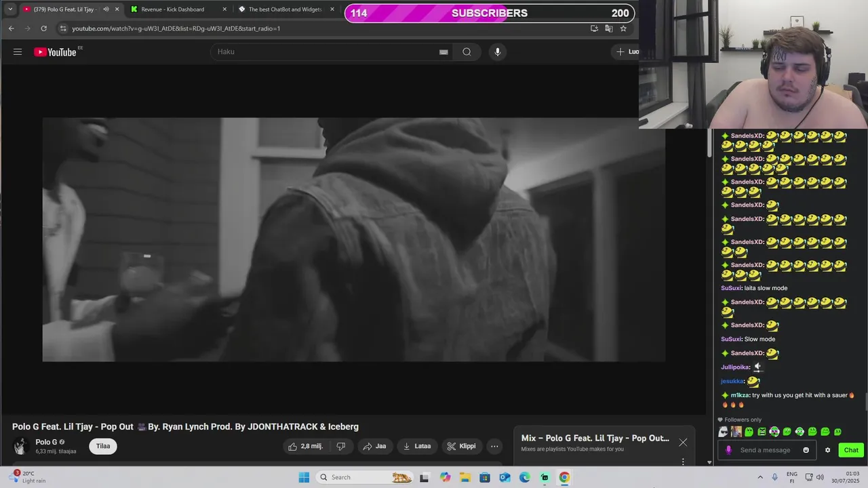
Task: Go back with the browser back arrow
Action: [11, 28]
